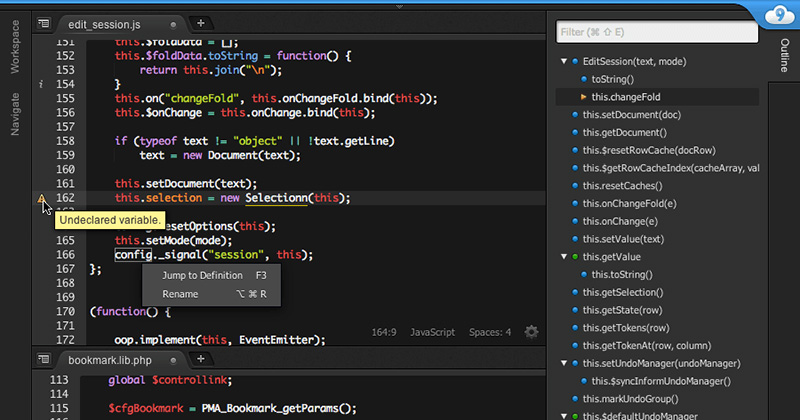Open the Navigate side panel

pyautogui.click(x=15, y=112)
